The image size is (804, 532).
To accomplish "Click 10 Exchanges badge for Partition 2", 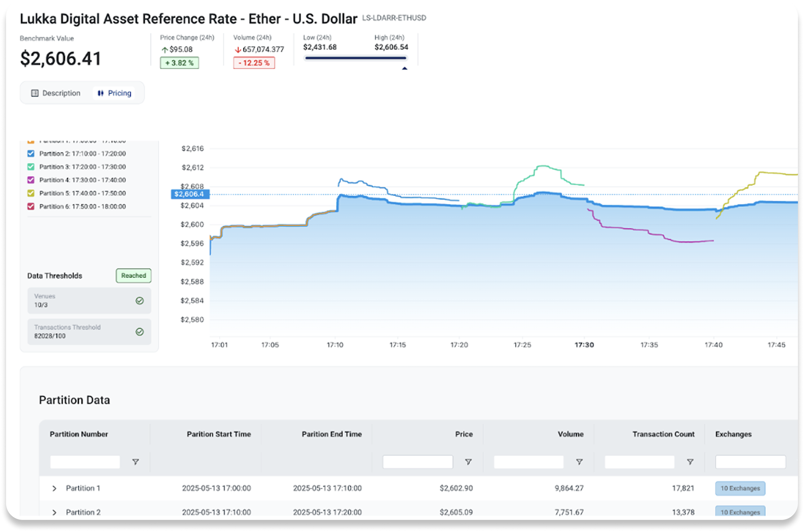I will point(740,512).
